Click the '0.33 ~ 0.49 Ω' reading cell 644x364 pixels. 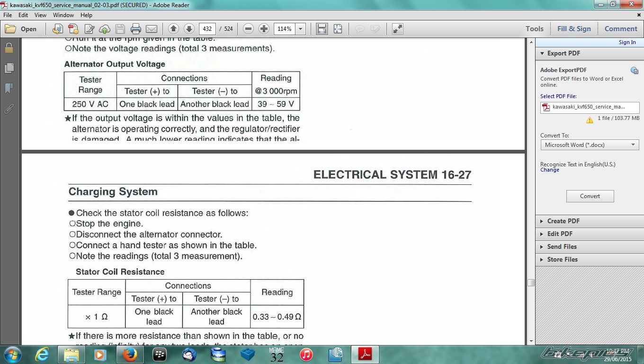[x=277, y=317]
